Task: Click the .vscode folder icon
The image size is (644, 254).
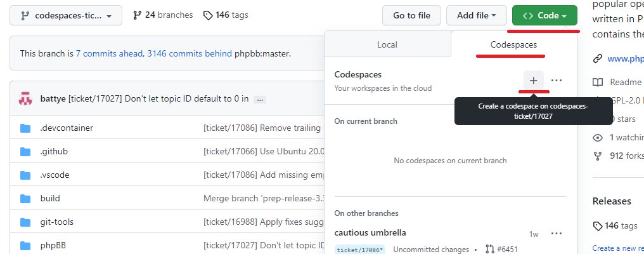Action: (x=25, y=175)
